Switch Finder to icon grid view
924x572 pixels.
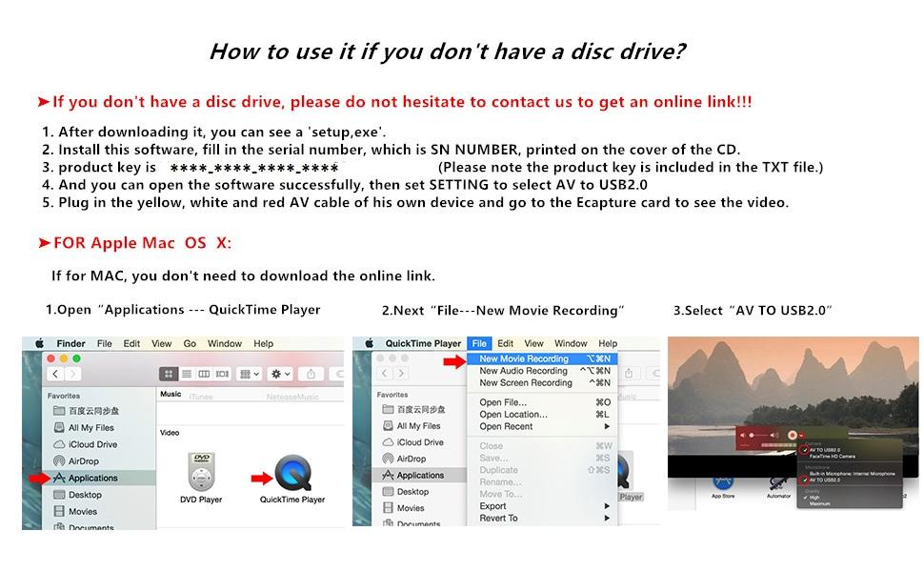[x=169, y=374]
